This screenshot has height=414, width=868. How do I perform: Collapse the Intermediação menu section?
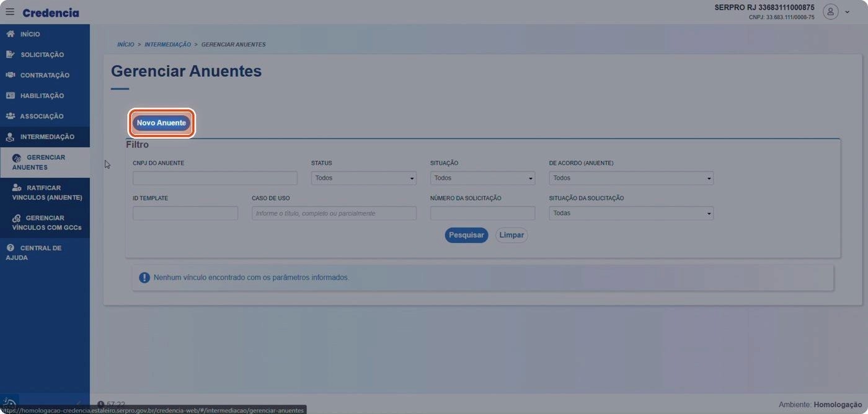click(45, 136)
